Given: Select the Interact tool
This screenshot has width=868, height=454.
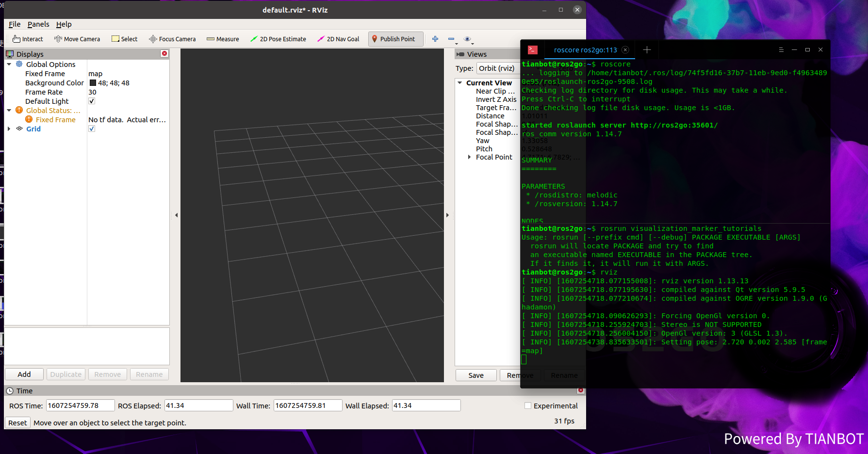Looking at the screenshot, I should [x=28, y=39].
